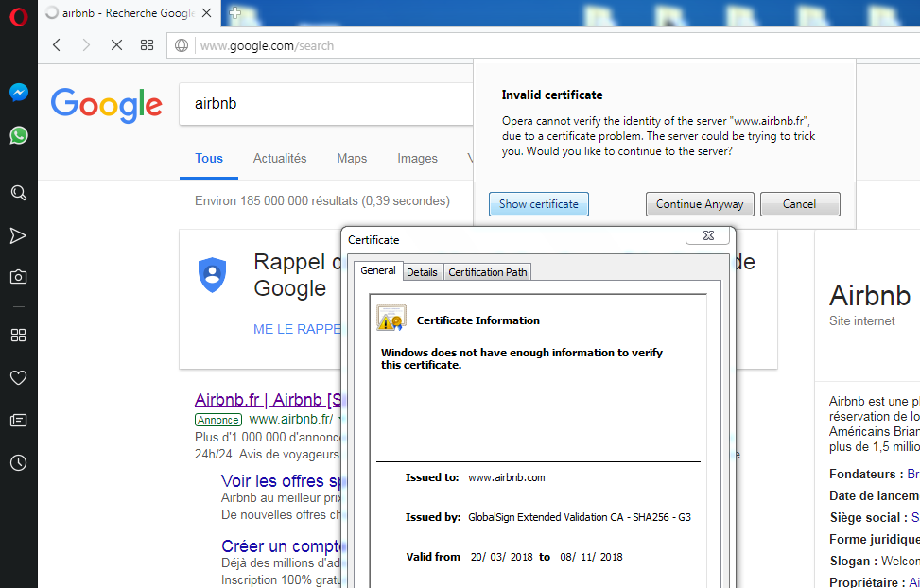The height and width of the screenshot is (588, 920).
Task: Click the Certificate Information heading
Action: 478,320
